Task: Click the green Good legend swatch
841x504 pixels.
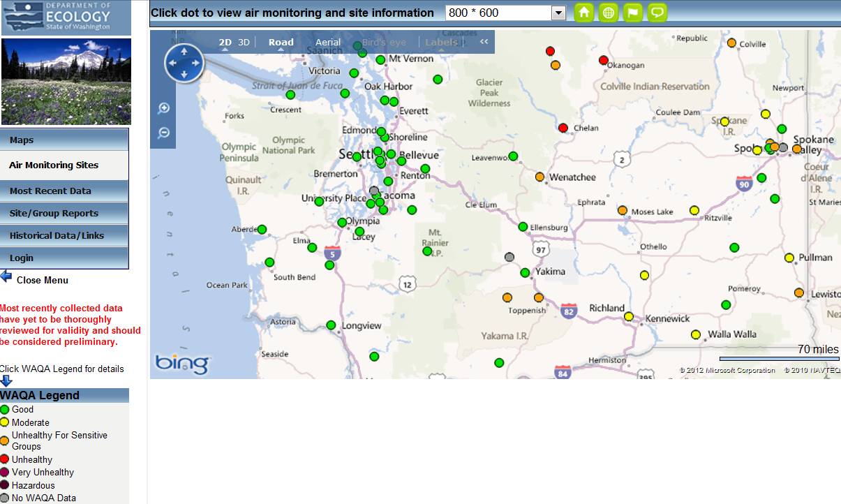Action: click(5, 410)
